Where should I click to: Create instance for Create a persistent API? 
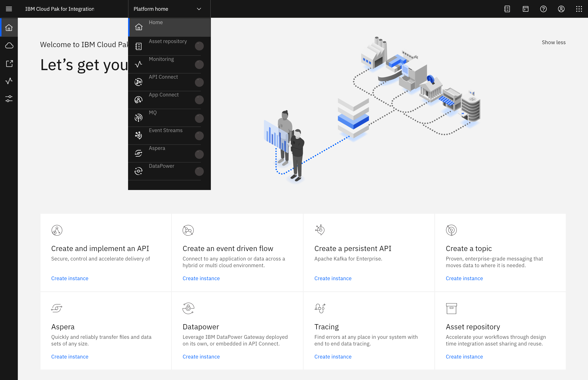333,278
